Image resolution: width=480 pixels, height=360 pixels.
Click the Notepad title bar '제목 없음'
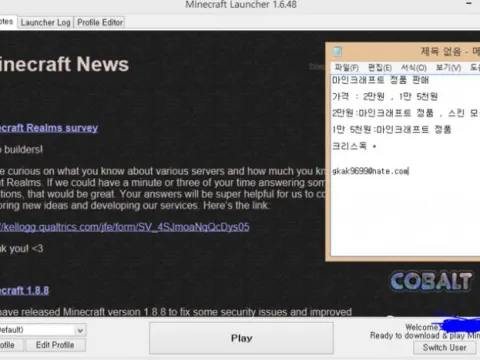coord(440,51)
